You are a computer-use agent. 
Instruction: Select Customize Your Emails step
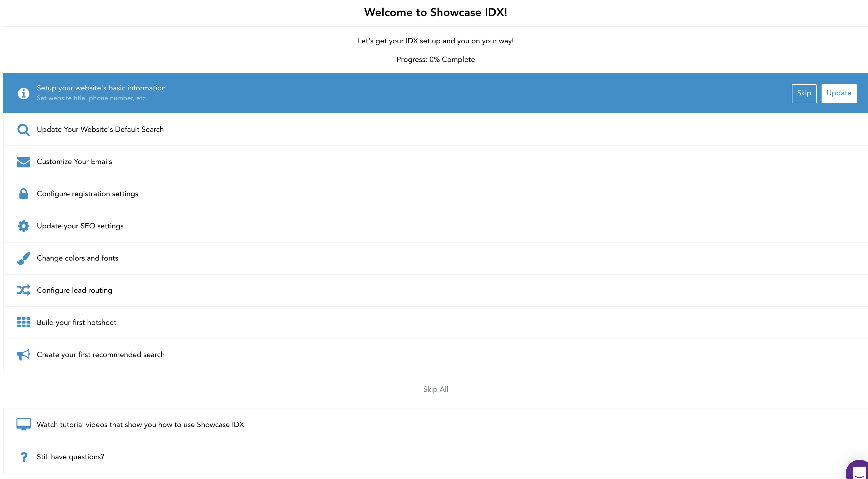click(435, 162)
